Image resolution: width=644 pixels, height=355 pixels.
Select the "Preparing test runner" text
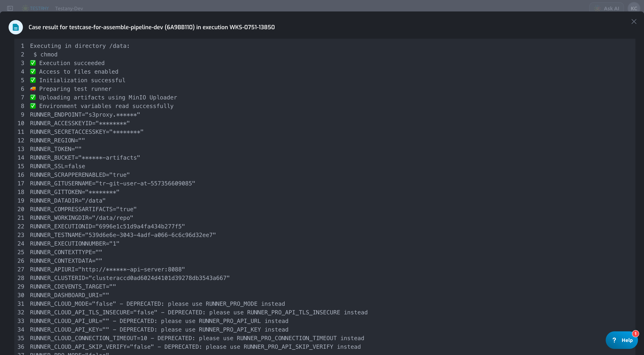75,89
